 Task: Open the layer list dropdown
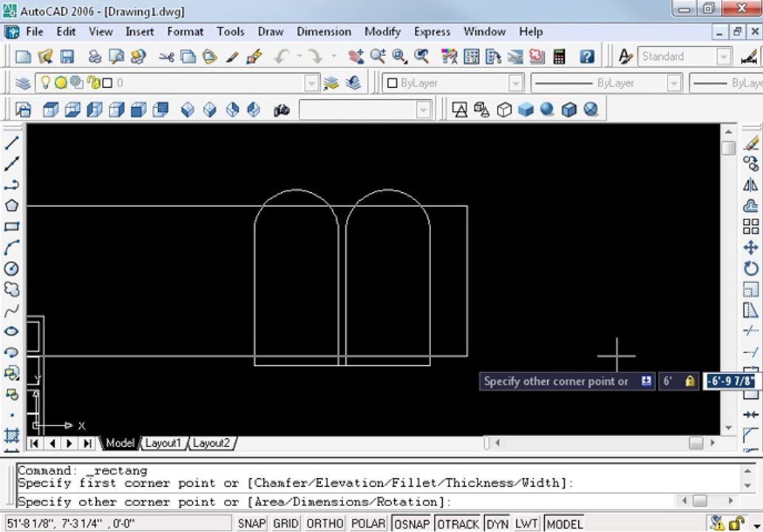(x=311, y=83)
